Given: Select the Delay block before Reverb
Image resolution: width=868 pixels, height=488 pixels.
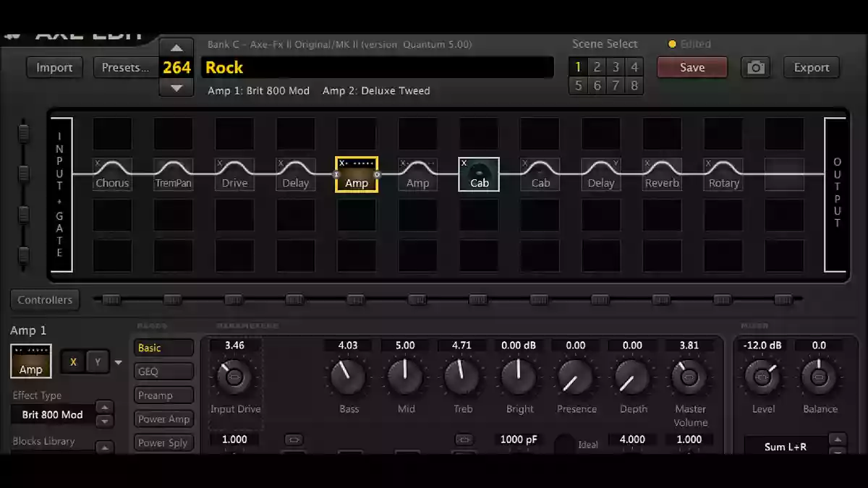Looking at the screenshot, I should point(601,174).
